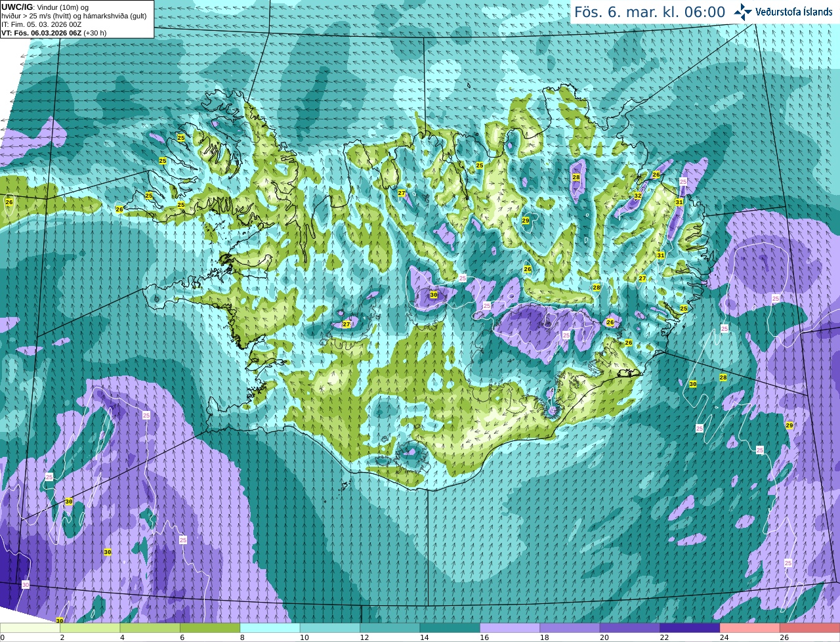Image resolution: width=840 pixels, height=642 pixels.
Task: Pick the above-26 m/s salmon legend swatch
Action: (810, 628)
